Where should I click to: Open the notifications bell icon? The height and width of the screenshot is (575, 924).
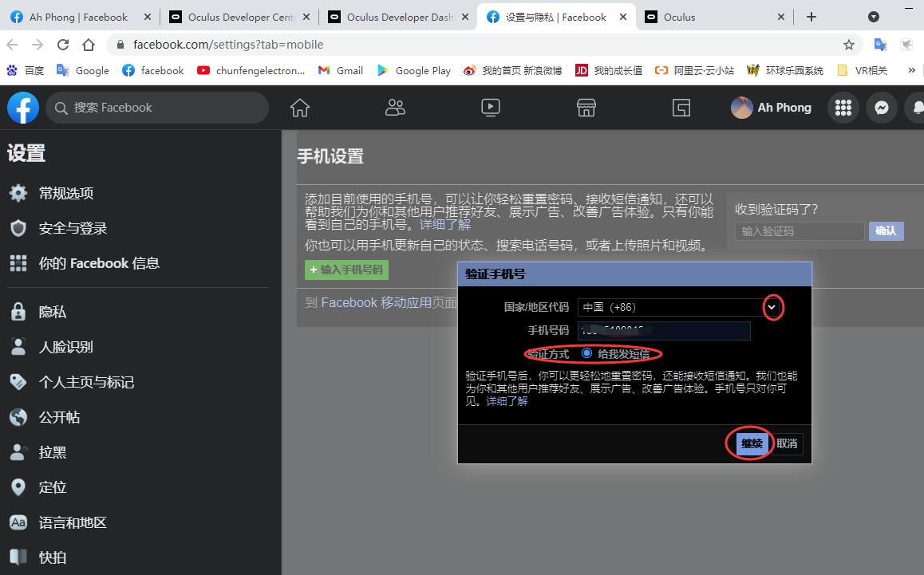[917, 108]
